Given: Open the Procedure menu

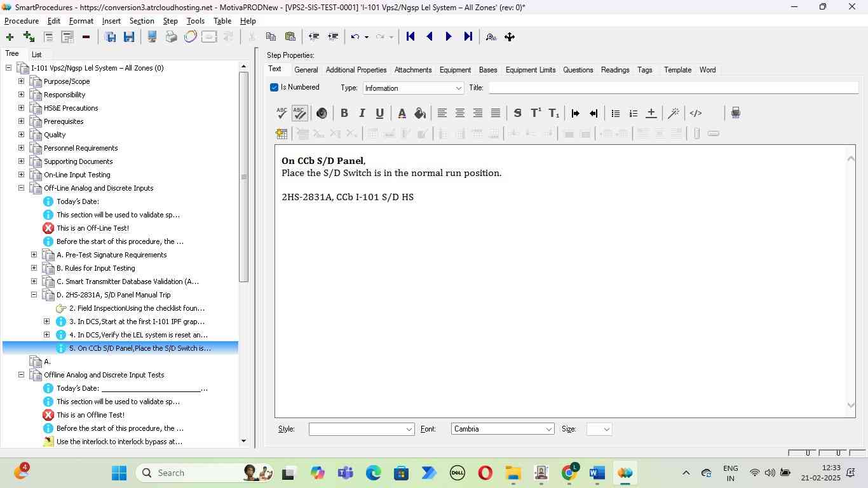Looking at the screenshot, I should (x=22, y=21).
